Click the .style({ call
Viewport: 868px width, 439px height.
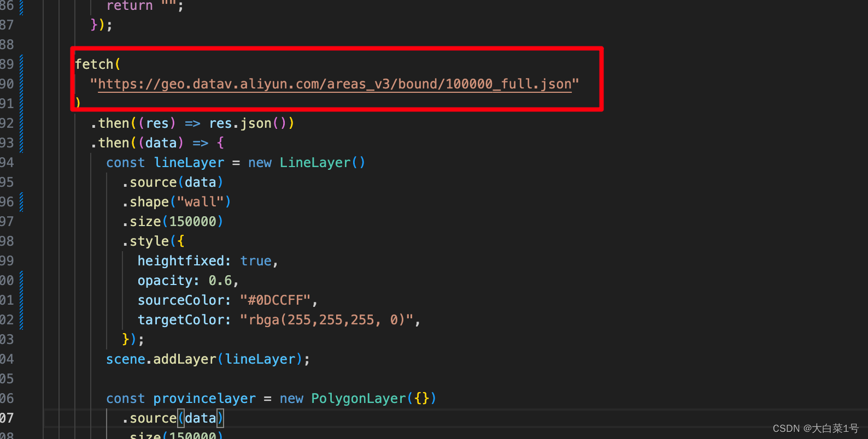(x=153, y=241)
